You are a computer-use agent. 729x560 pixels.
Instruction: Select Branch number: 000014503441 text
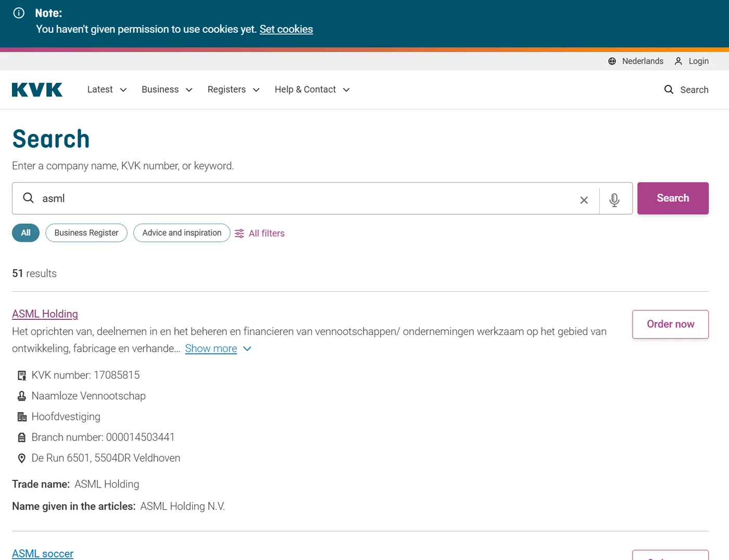click(x=103, y=437)
